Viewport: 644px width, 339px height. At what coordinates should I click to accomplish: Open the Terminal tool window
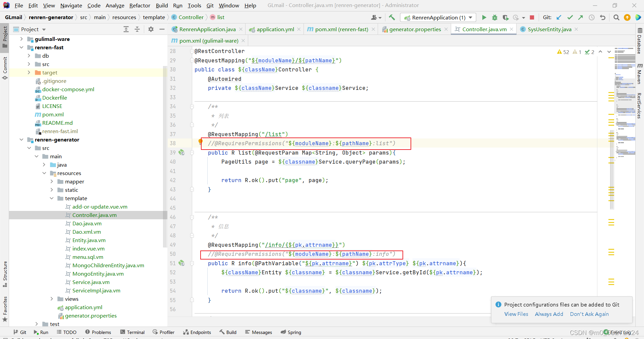(x=132, y=332)
